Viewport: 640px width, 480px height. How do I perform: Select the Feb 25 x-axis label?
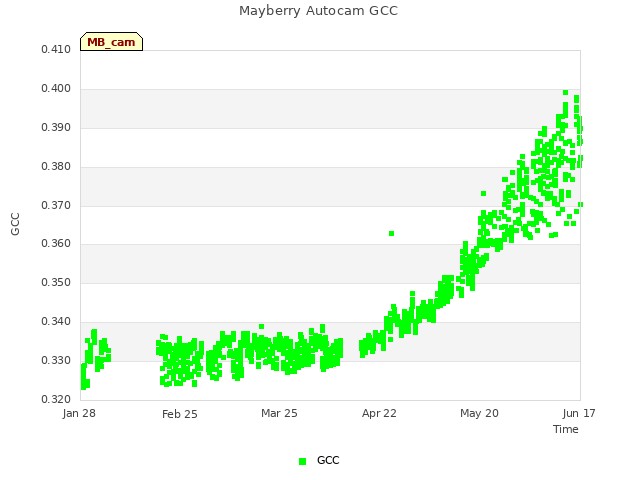(180, 414)
